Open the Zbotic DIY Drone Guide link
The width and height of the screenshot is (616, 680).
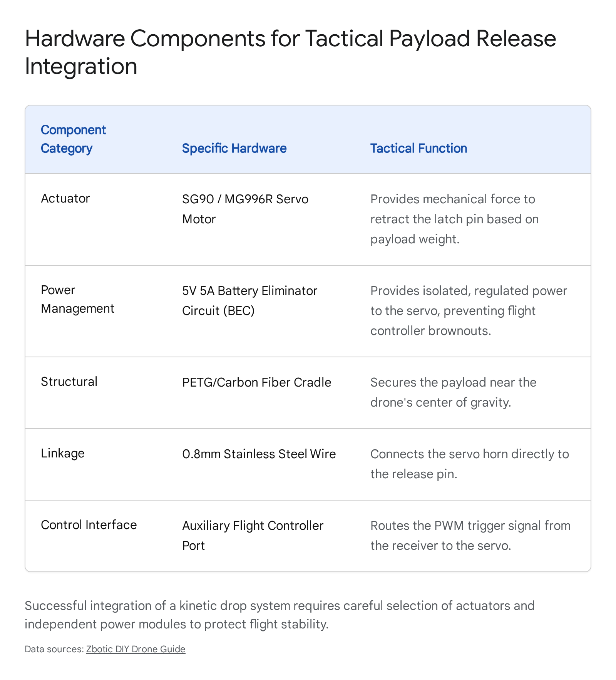click(x=136, y=649)
